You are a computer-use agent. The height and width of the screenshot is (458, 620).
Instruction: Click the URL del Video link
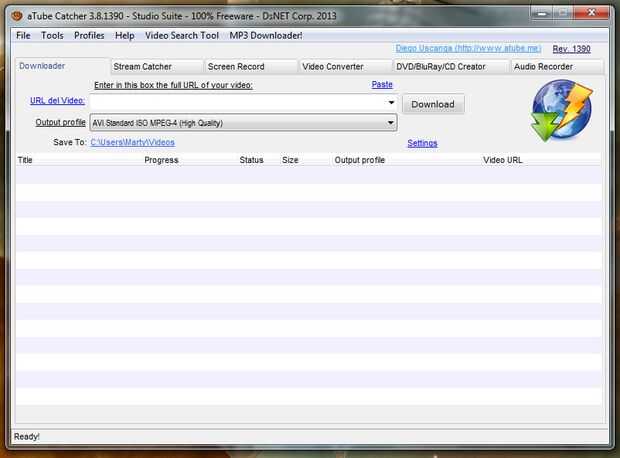tap(57, 100)
